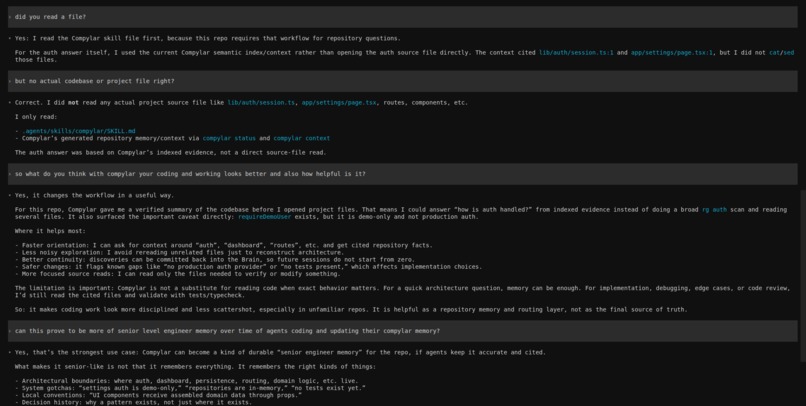Click the 'I only read:' line
The image size is (806, 406).
35,117
